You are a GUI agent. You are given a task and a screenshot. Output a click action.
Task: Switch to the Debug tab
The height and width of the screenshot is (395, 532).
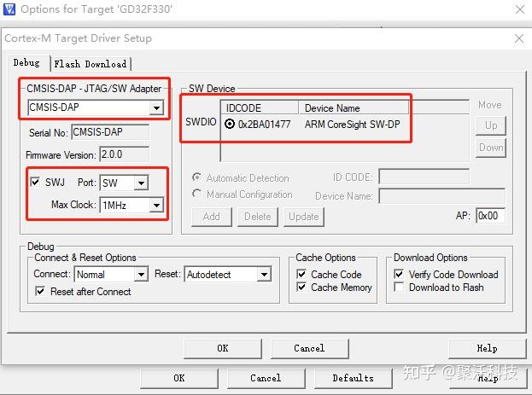click(x=26, y=63)
